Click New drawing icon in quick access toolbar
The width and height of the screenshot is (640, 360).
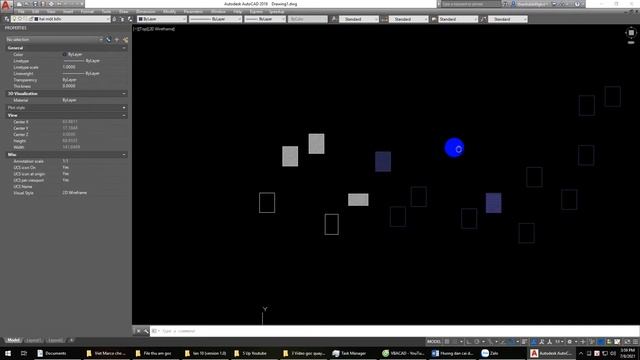pyautogui.click(x=19, y=4)
